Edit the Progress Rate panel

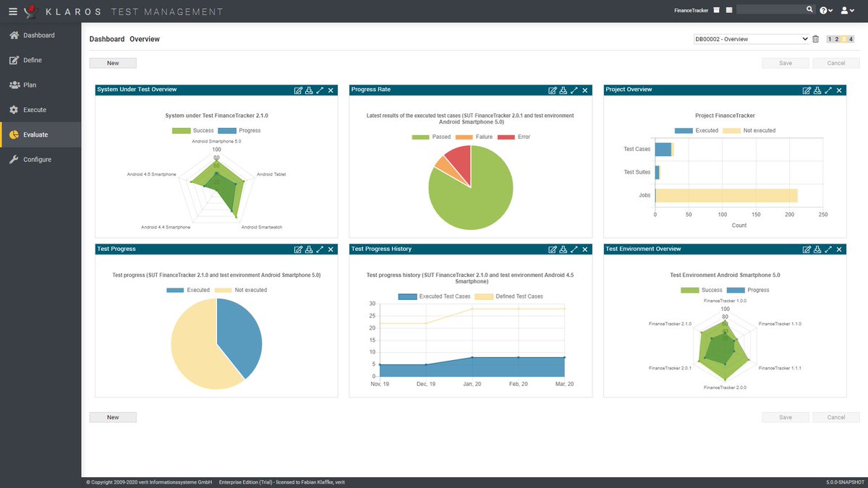click(553, 90)
